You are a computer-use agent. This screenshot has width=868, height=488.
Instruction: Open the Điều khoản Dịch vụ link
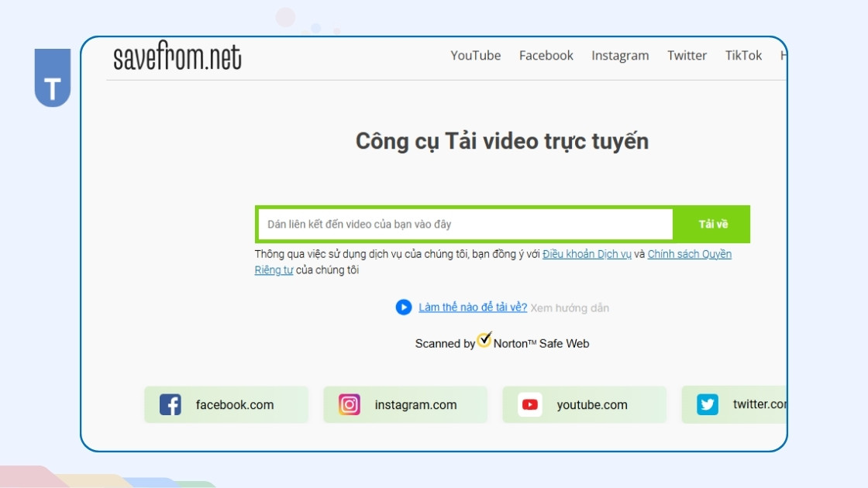pos(587,254)
